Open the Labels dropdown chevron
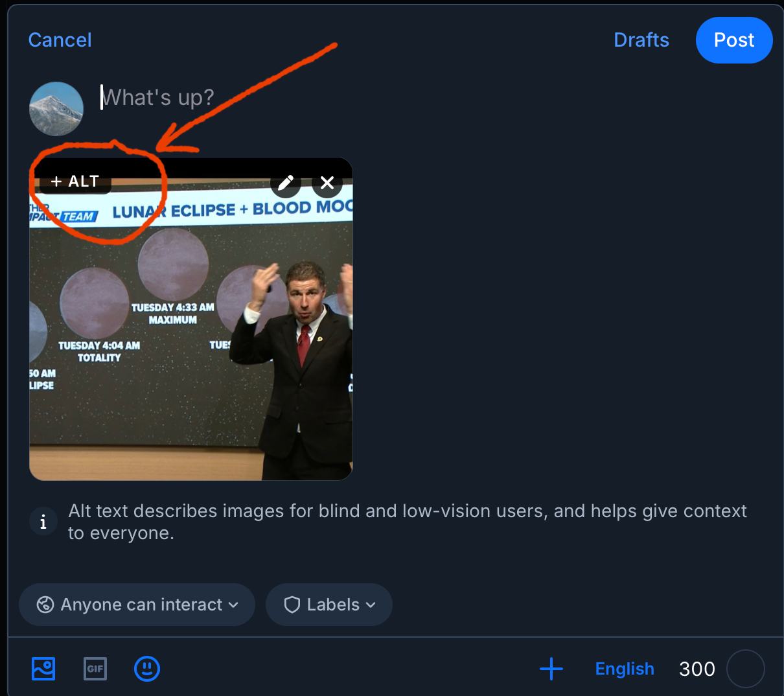The height and width of the screenshot is (696, 784). [371, 605]
